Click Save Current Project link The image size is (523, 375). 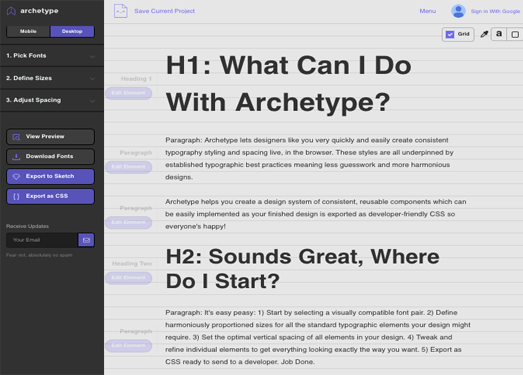point(164,11)
